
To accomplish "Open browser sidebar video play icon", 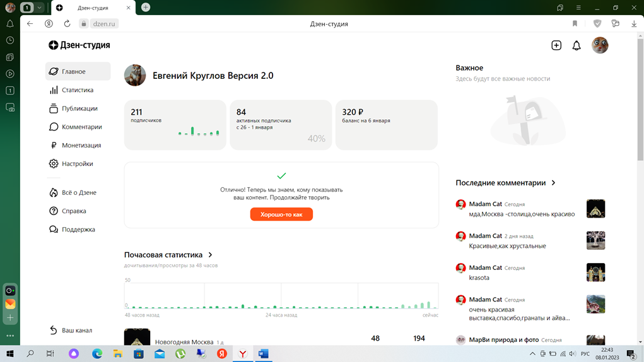I will pos(10,74).
